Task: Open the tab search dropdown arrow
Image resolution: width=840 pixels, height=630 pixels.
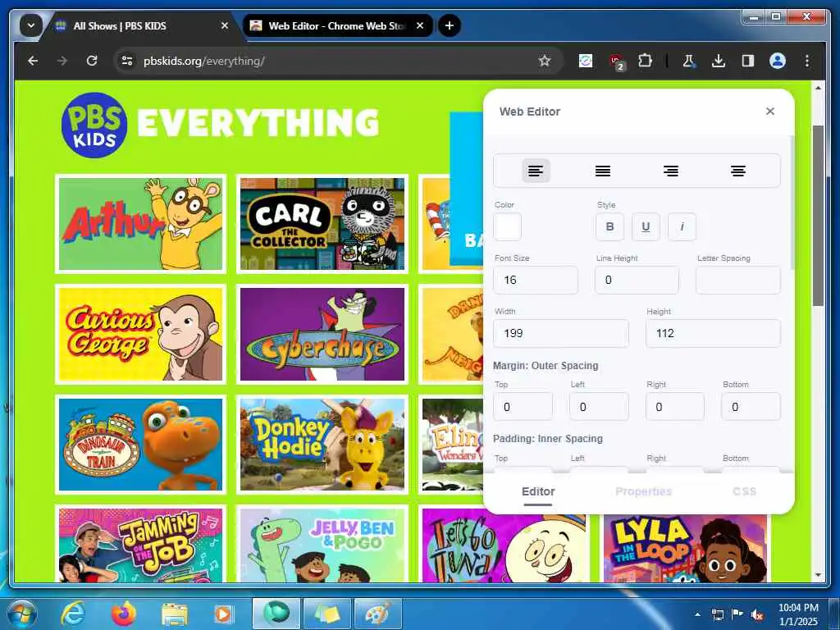Action: click(30, 25)
